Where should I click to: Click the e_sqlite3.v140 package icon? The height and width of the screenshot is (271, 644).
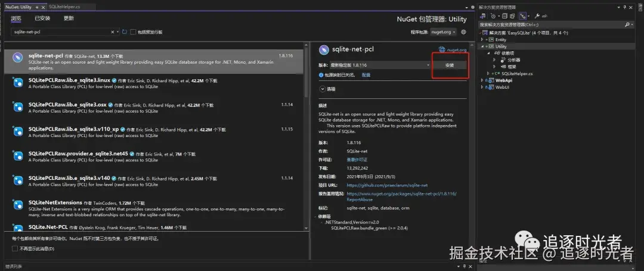point(18,180)
